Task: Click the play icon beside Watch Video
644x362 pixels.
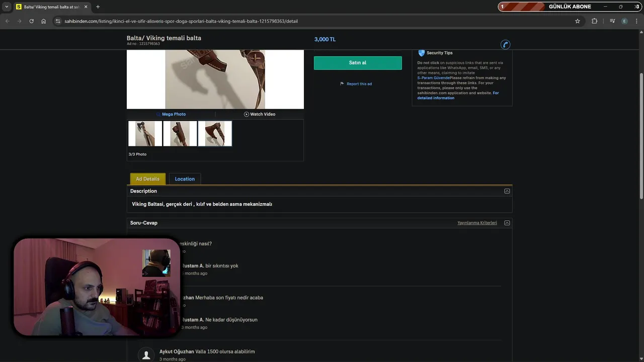Action: [x=247, y=114]
